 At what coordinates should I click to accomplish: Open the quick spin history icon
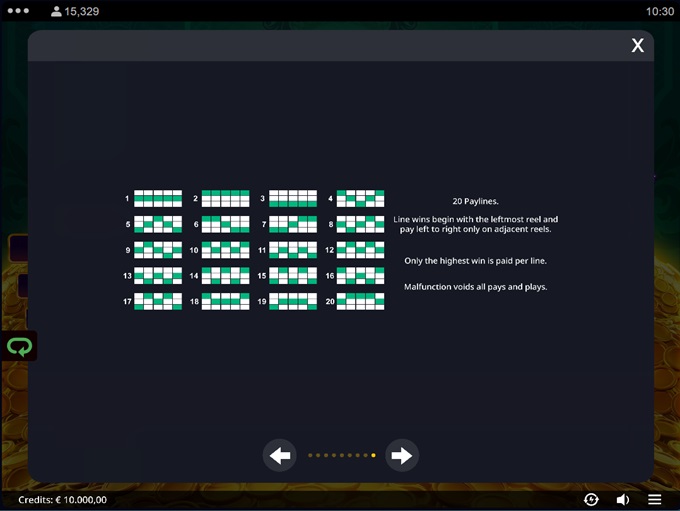point(591,500)
